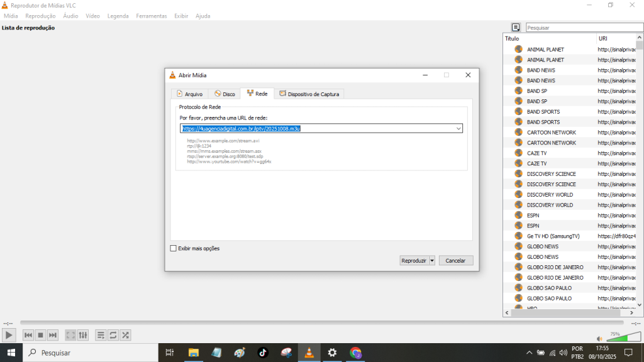
Task: Click the Reproduzir button
Action: [414, 260]
